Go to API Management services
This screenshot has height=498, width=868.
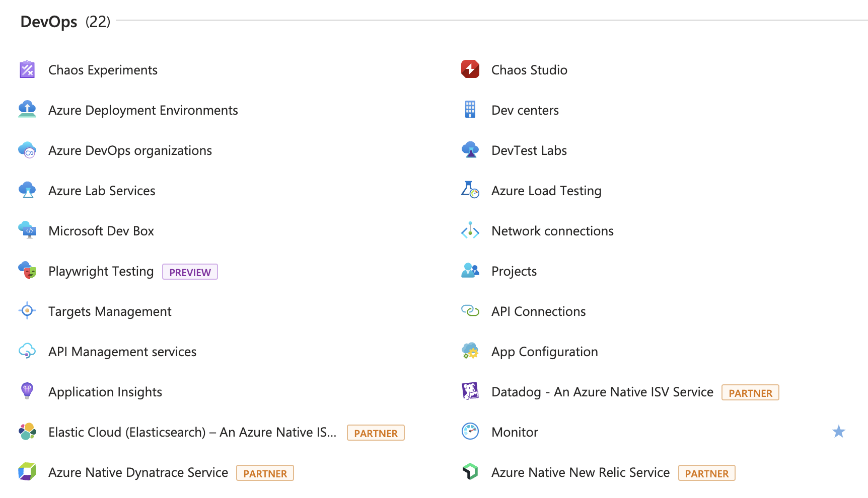[x=122, y=352]
